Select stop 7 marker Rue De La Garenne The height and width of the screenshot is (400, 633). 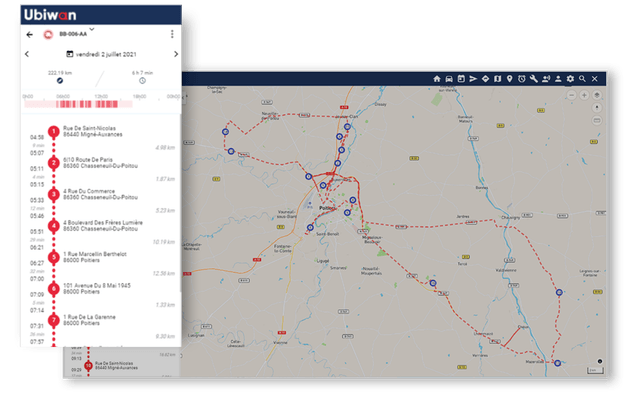point(54,320)
